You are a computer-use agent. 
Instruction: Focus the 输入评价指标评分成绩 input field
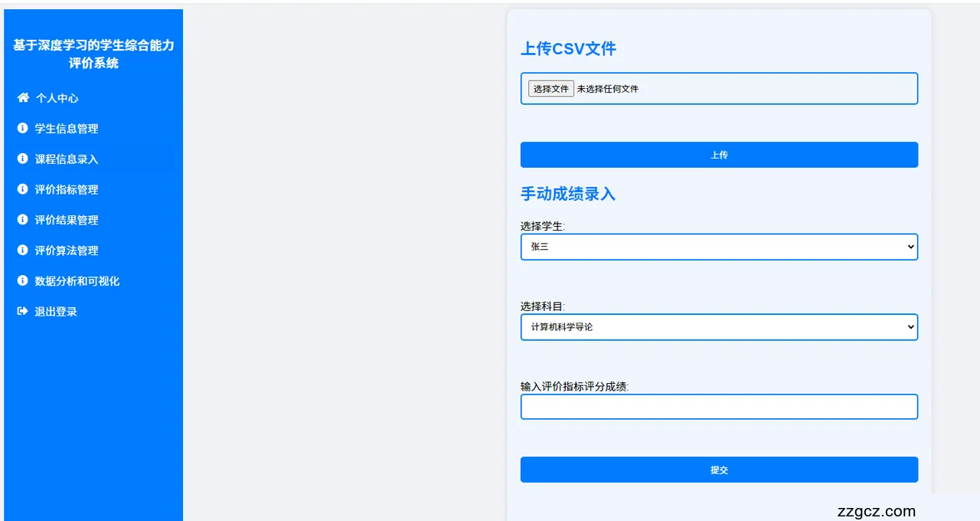coord(718,407)
